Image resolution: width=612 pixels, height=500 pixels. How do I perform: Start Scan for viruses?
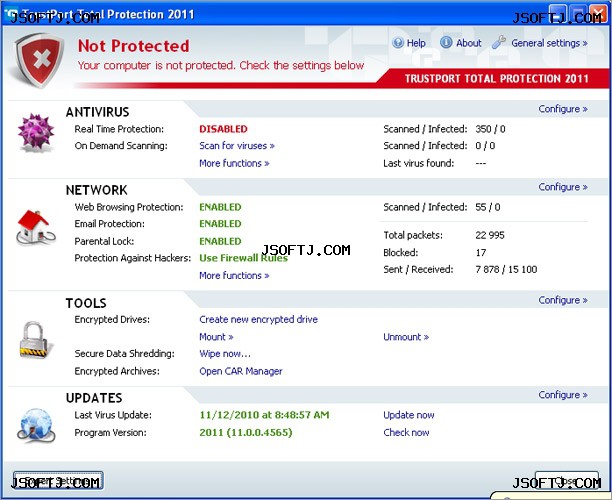(x=237, y=146)
